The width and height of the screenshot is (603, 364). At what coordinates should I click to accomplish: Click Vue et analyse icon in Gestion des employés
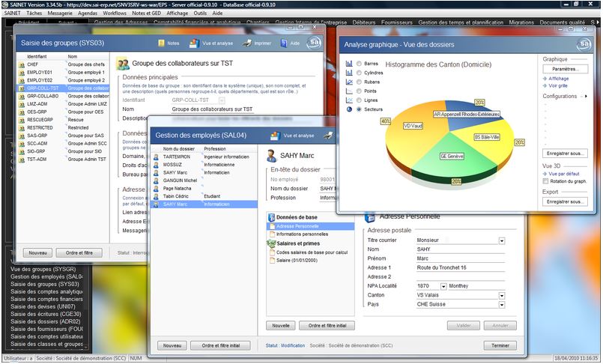click(x=275, y=136)
